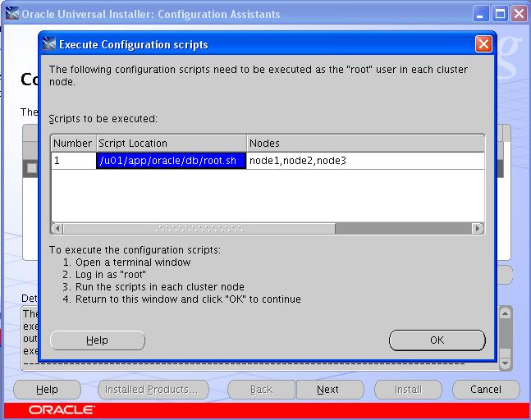Open the Installed Products list
The width and height of the screenshot is (531, 420).
coord(153,390)
